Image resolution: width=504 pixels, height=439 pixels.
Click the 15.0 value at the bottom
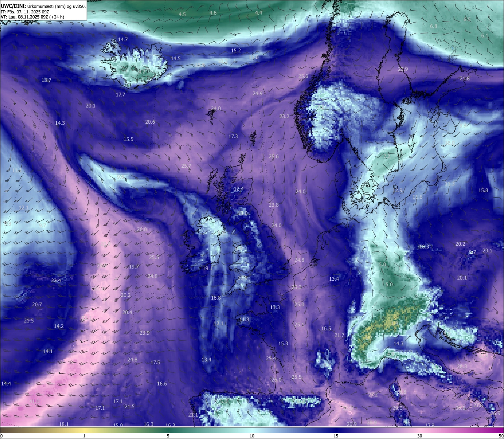118,426
